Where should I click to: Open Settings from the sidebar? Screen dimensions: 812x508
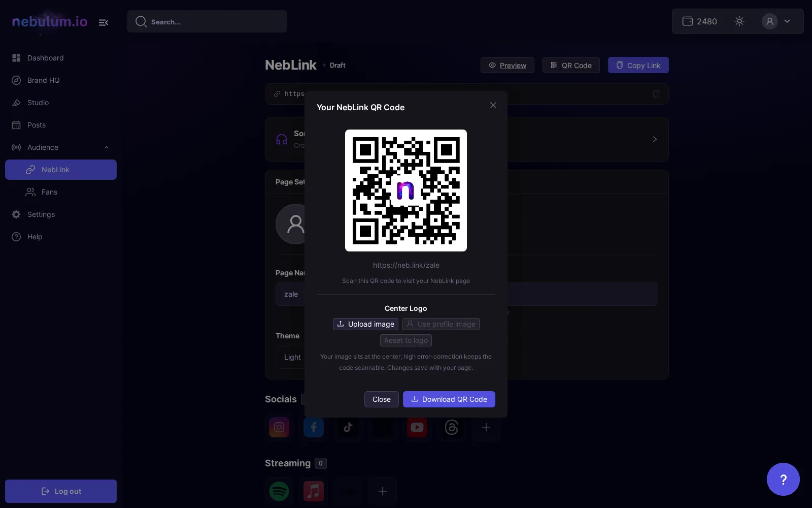[x=61, y=214]
